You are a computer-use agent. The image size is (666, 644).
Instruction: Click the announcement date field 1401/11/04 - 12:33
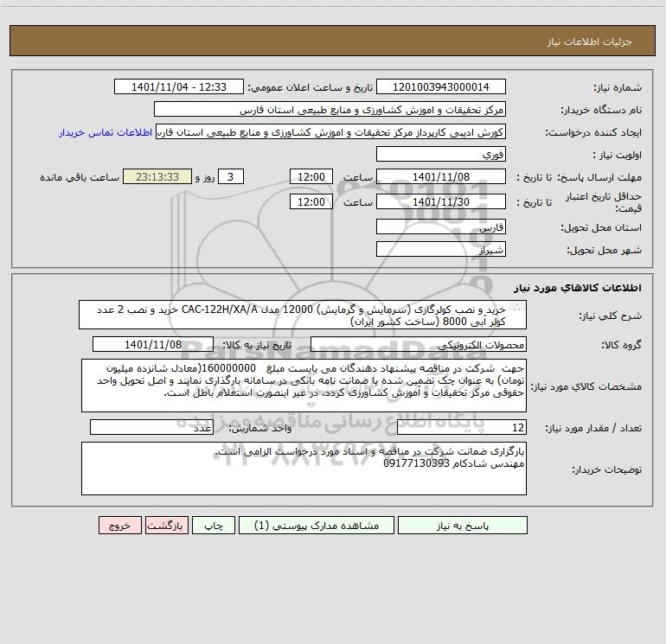(x=179, y=87)
